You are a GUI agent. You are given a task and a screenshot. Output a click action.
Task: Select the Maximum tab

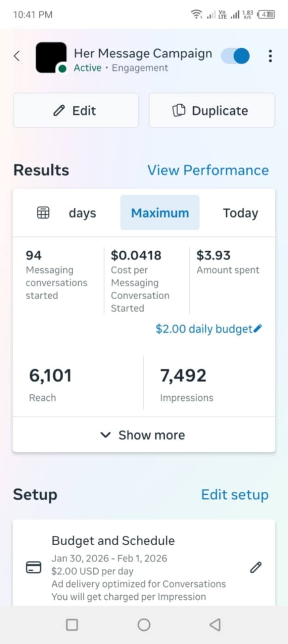point(160,213)
